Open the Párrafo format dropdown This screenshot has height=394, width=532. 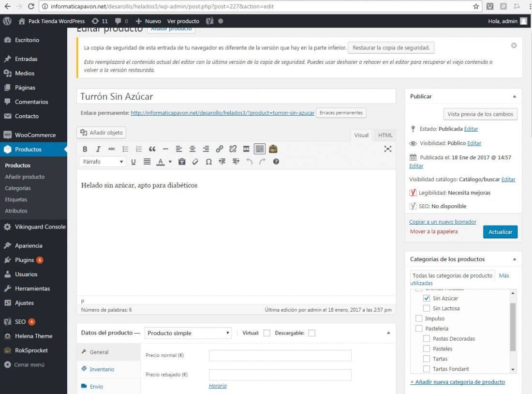(x=103, y=162)
